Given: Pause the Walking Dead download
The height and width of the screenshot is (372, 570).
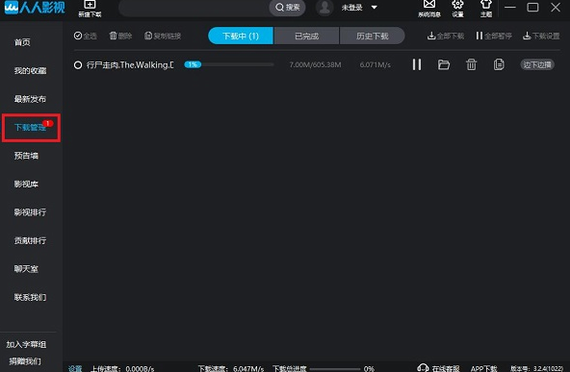Looking at the screenshot, I should 417,65.
